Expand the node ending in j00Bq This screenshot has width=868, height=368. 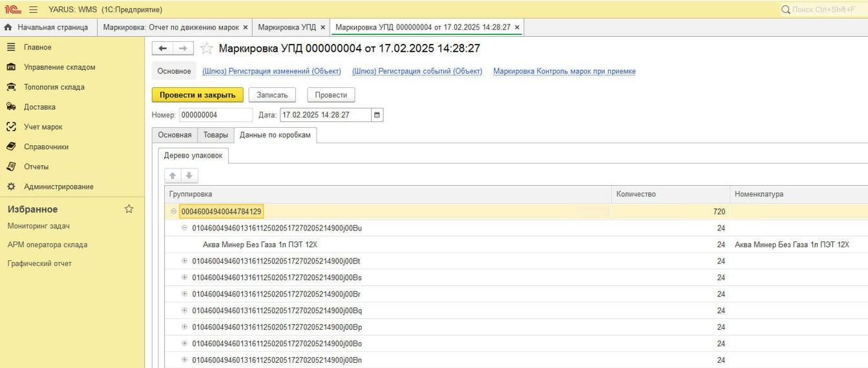[184, 310]
